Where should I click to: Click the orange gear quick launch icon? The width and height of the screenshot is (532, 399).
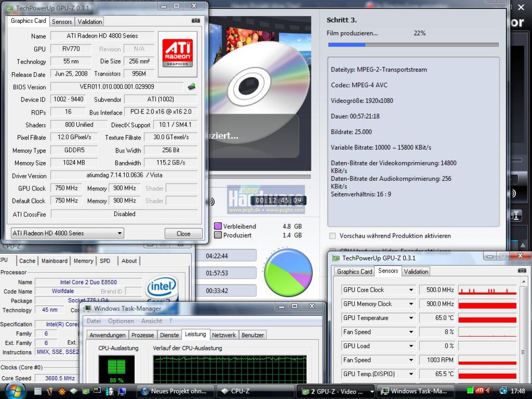coord(62,391)
